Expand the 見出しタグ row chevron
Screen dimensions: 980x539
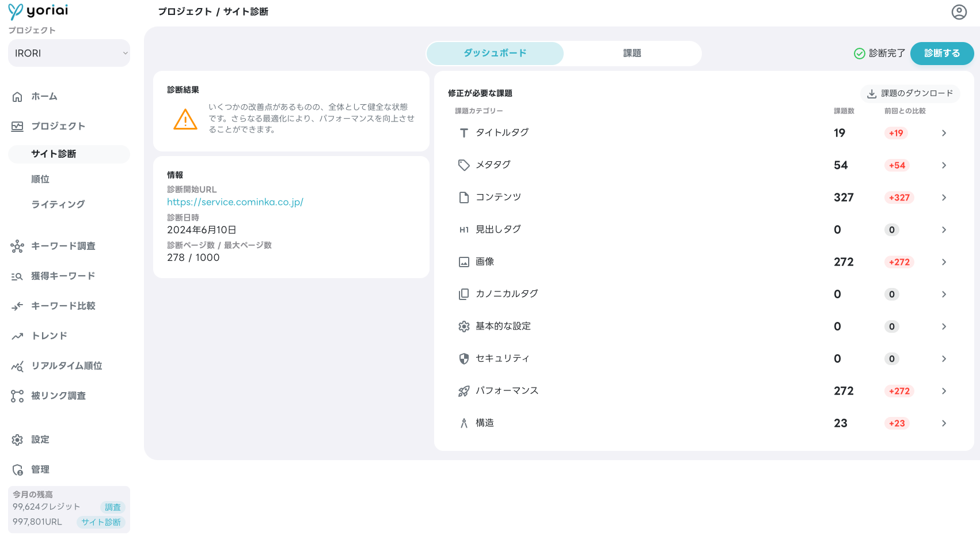pos(944,230)
